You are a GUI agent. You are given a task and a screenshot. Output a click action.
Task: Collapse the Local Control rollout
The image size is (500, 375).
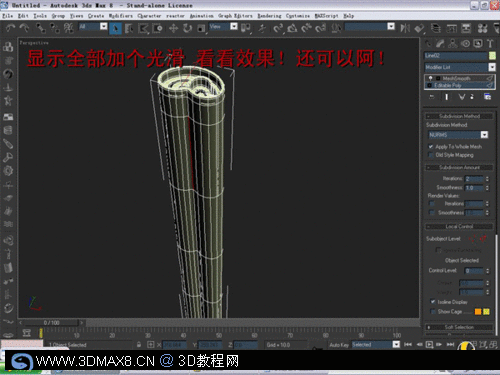click(459, 226)
